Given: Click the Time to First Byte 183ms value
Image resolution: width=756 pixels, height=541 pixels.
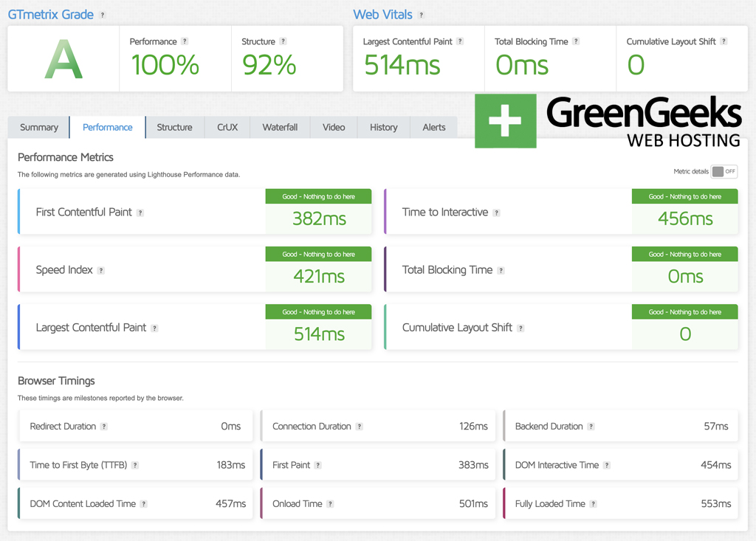Looking at the screenshot, I should [231, 465].
